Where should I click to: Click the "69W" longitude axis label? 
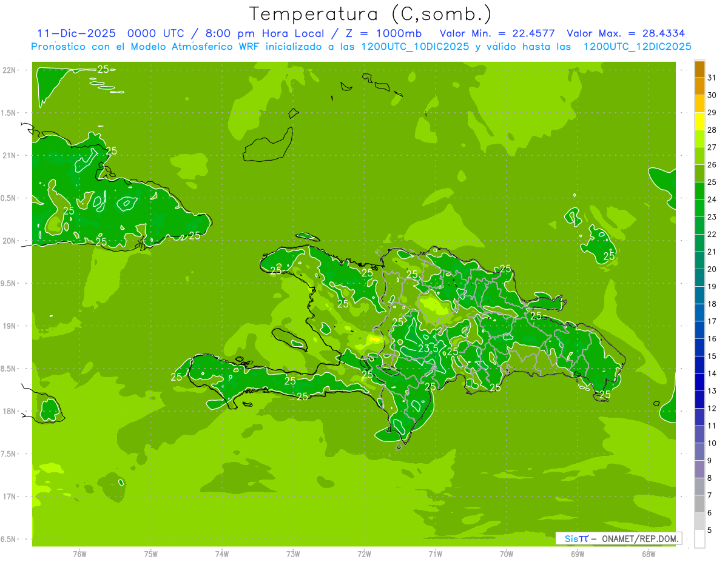(x=578, y=554)
